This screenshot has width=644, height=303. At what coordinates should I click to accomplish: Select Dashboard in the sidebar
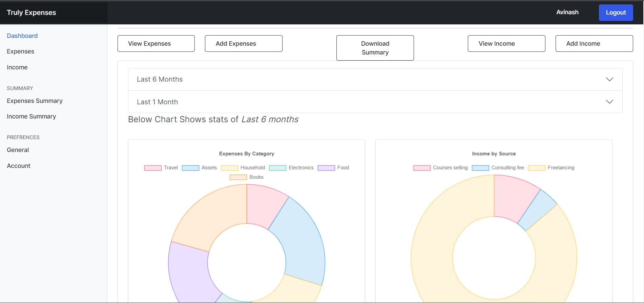pos(22,36)
